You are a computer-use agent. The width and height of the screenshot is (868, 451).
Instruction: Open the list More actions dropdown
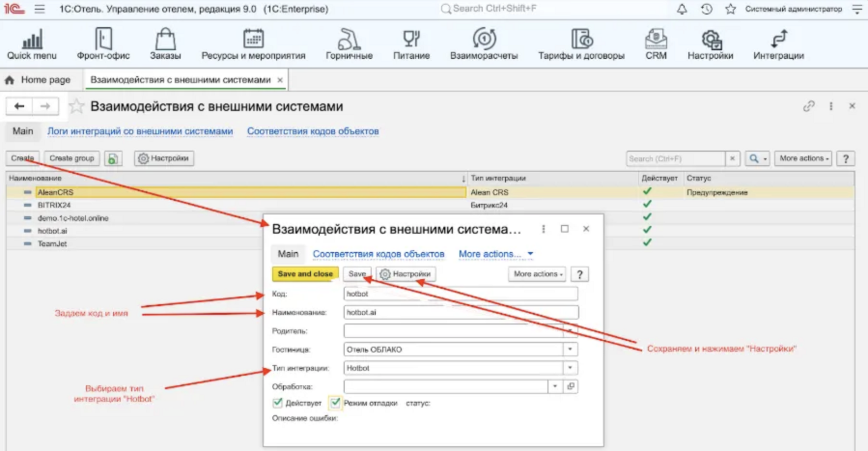pyautogui.click(x=803, y=159)
